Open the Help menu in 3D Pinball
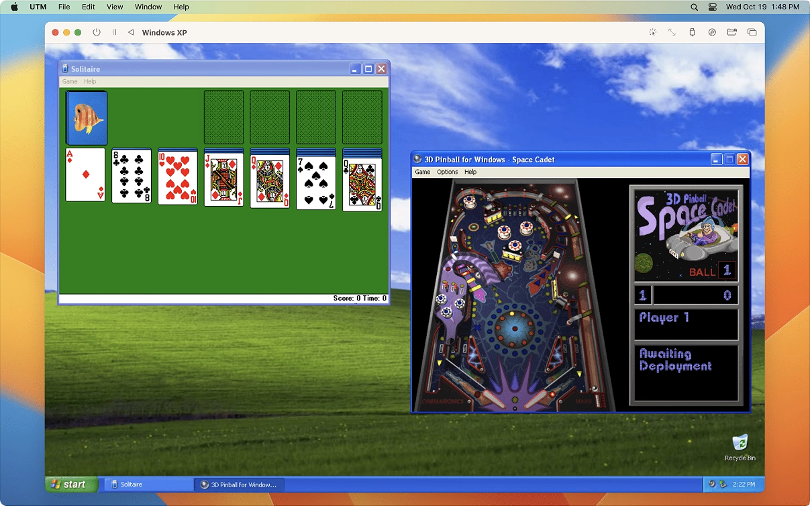 pos(470,172)
